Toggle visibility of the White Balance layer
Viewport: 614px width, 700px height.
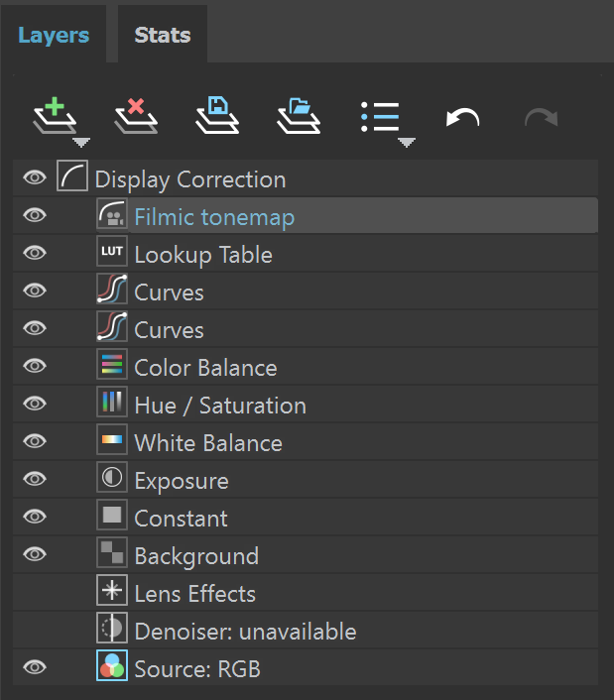click(35, 441)
